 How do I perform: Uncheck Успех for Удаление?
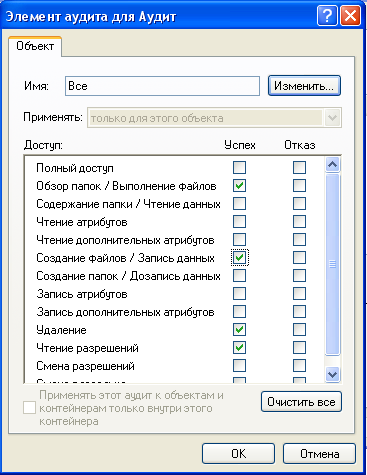click(239, 330)
